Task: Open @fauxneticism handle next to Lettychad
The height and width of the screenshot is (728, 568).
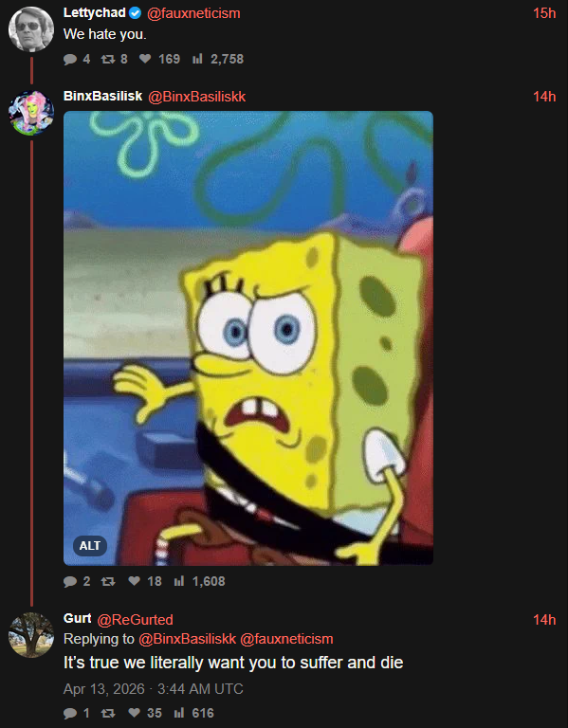Action: point(193,13)
